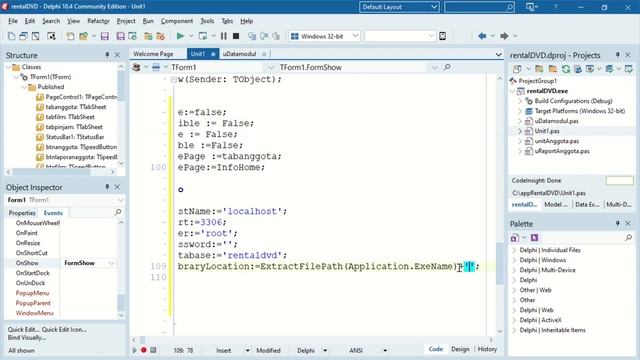
Task: Click the record macro red button
Action: click(x=144, y=350)
